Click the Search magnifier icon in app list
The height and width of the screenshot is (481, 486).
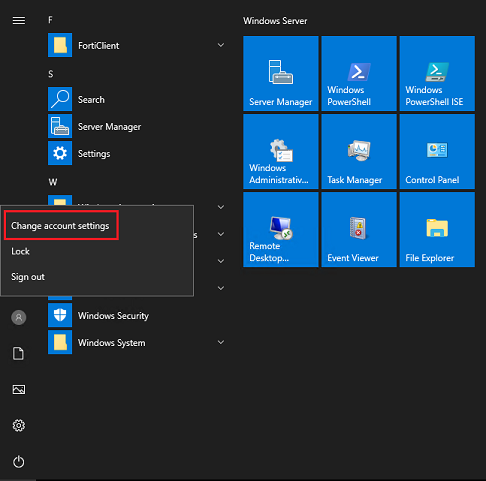[60, 99]
